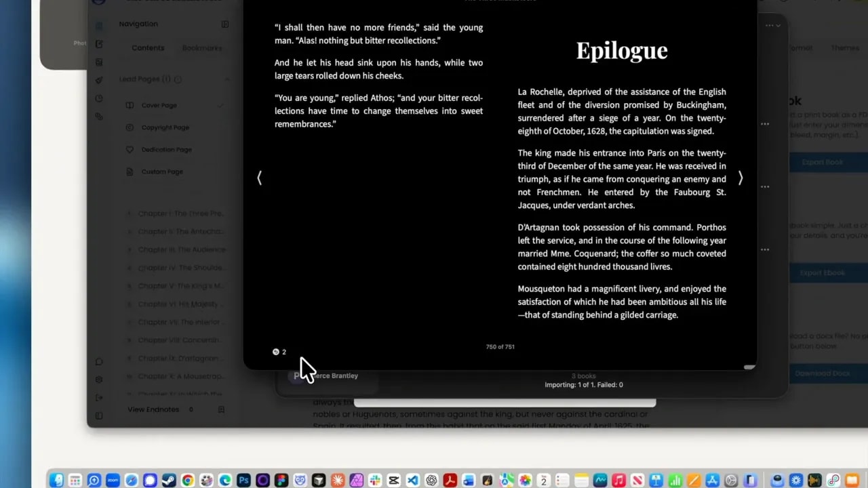This screenshot has height=488, width=868.
Task: Click the logout icon in the left rail
Action: tap(99, 397)
